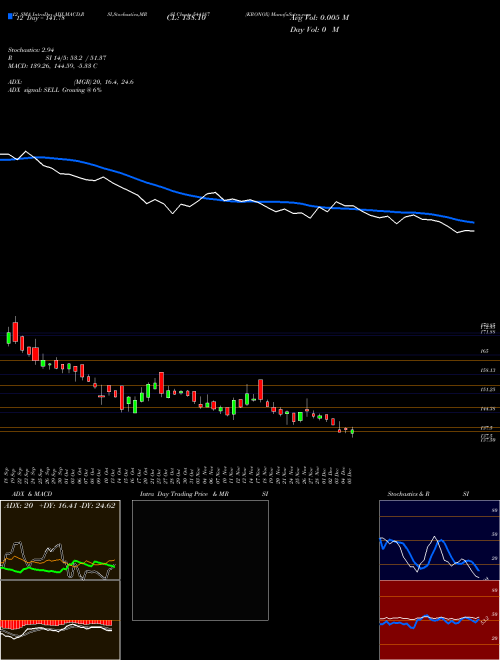Click the red RSI indicator chart
The height and width of the screenshot is (660, 500).
point(439,620)
